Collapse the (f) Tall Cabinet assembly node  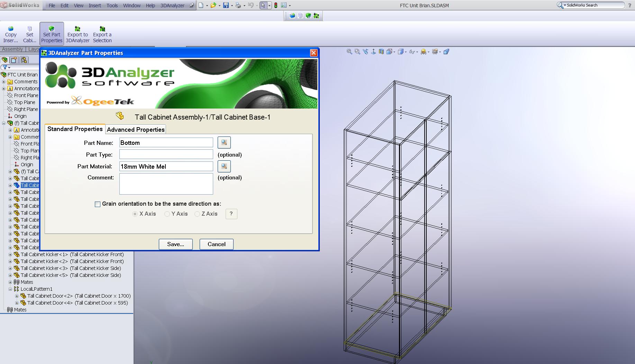click(4, 123)
